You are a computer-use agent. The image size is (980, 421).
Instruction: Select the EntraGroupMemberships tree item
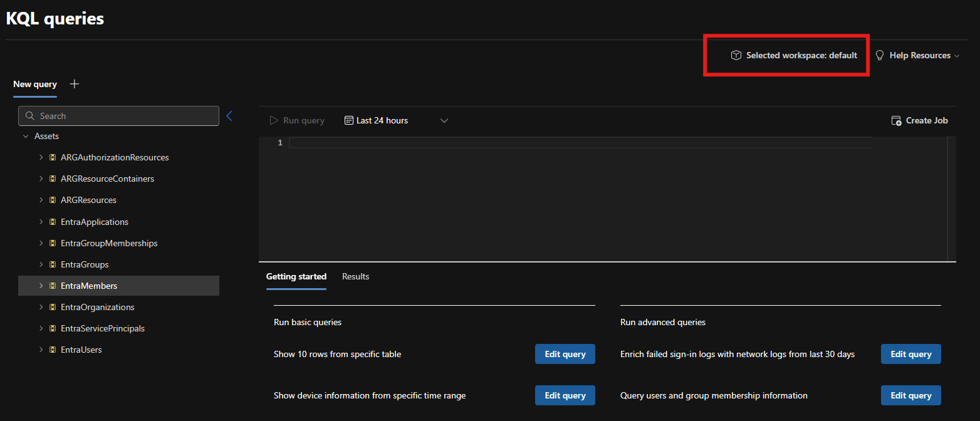click(x=109, y=243)
